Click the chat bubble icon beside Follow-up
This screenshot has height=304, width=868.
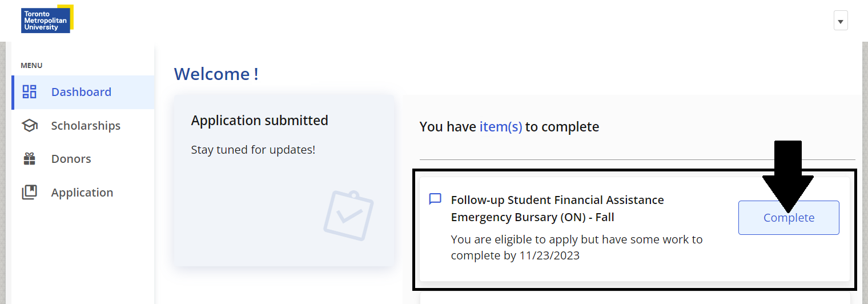435,199
